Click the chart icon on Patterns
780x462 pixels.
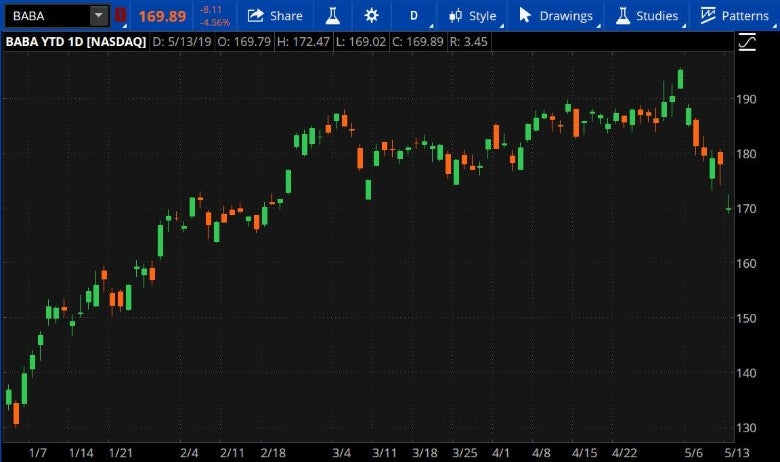708,15
